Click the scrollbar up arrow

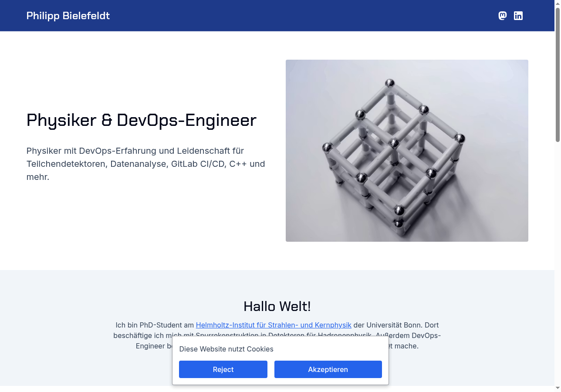(558, 3)
